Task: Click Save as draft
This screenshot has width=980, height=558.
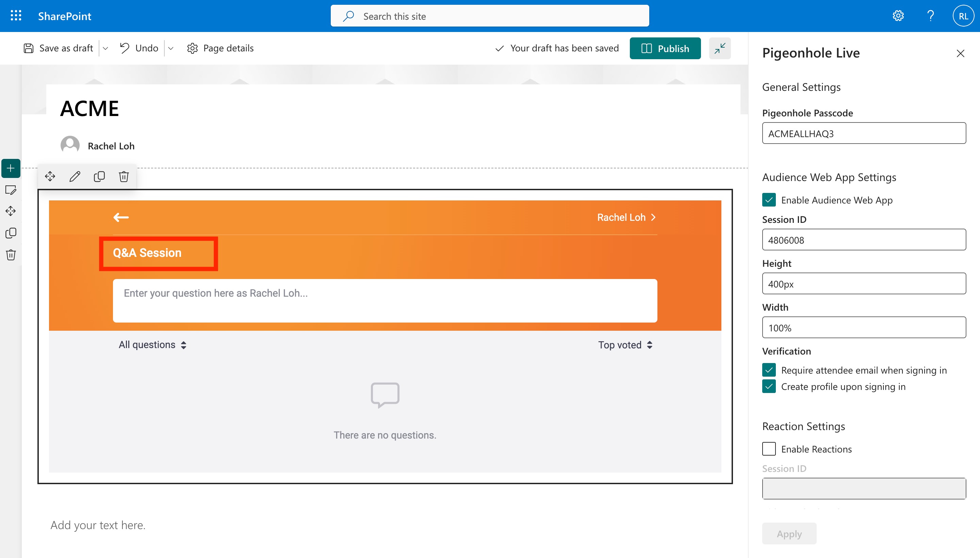Action: tap(58, 48)
